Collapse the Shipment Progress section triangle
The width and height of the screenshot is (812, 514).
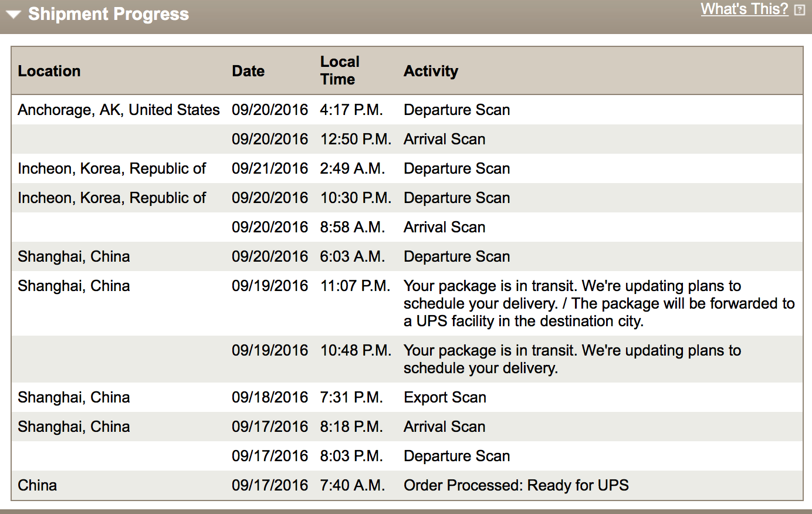[x=13, y=15]
